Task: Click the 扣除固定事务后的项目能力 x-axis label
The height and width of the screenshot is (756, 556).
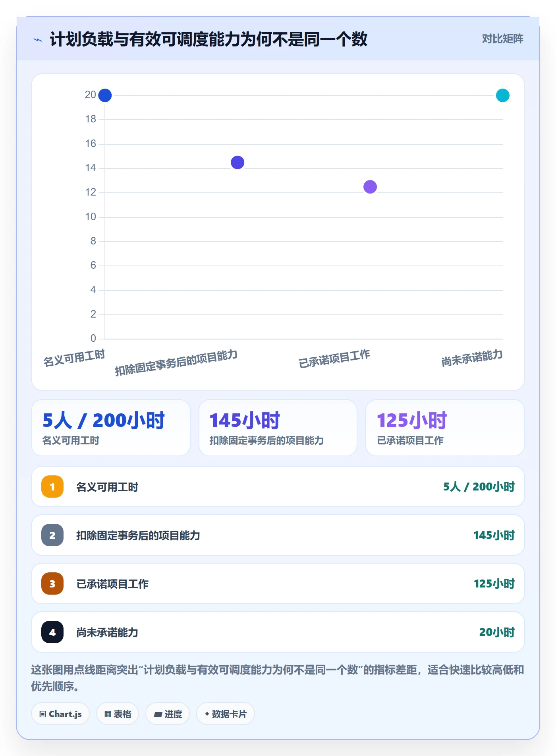Action: coord(176,362)
